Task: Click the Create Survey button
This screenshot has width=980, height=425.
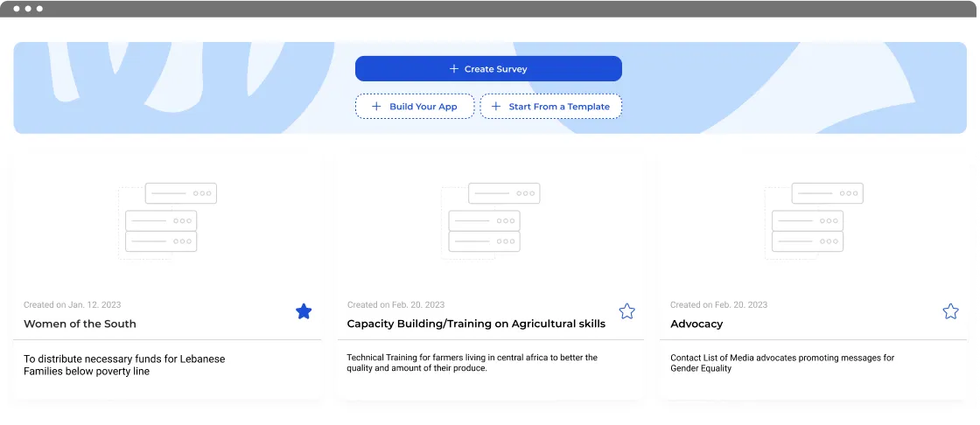Action: 488,69
